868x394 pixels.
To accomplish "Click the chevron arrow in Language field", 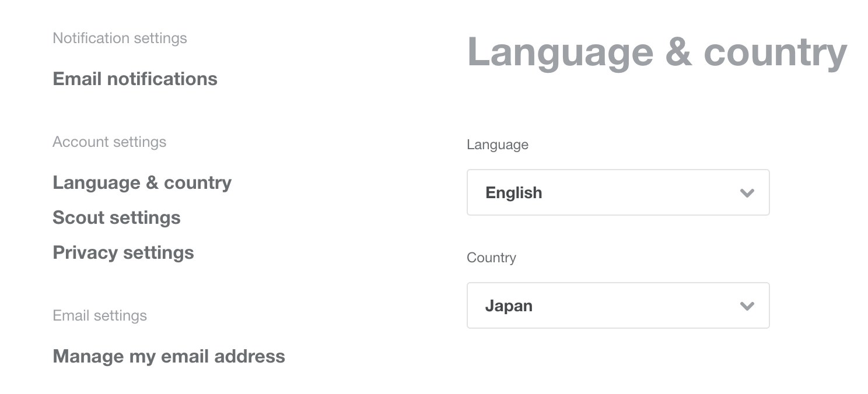I will [747, 193].
